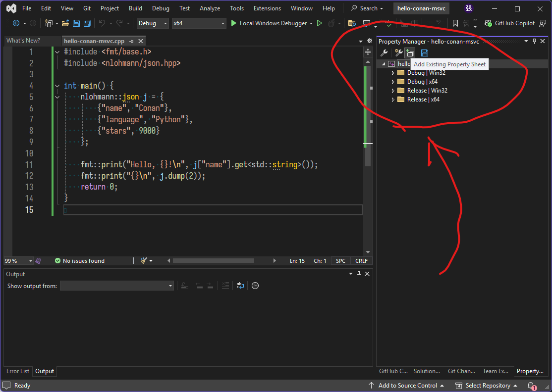Click the editor split-window handle icon
The width and height of the screenshot is (552, 392).
pyautogui.click(x=368, y=52)
